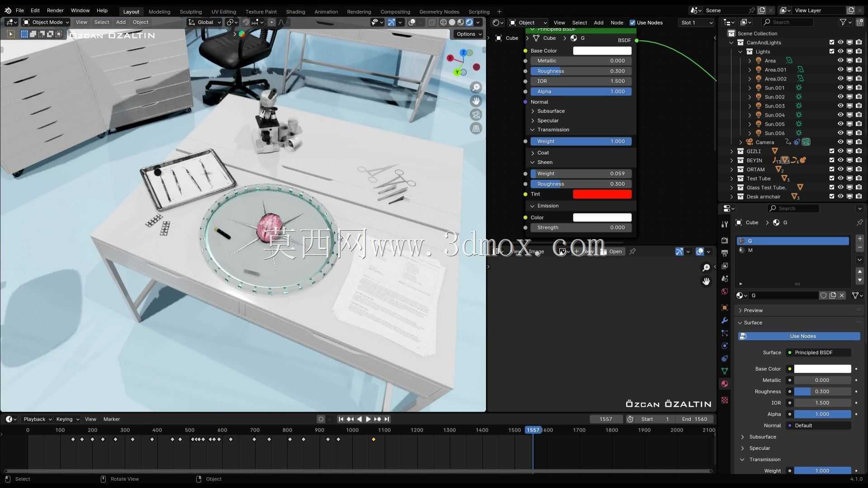The image size is (868, 488).
Task: Open Object properties tab icon
Action: [725, 308]
